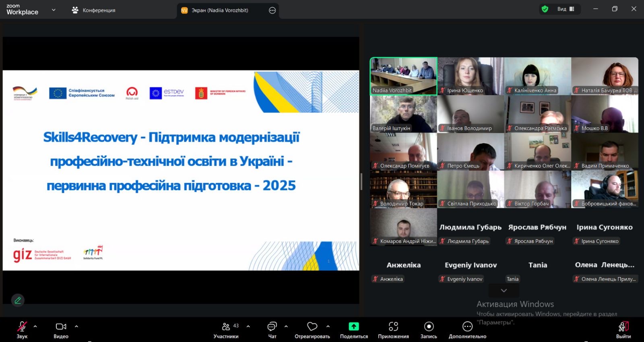This screenshot has height=342, width=644.
Task: Expand audio settings arrow next to microphone
Action: click(35, 326)
